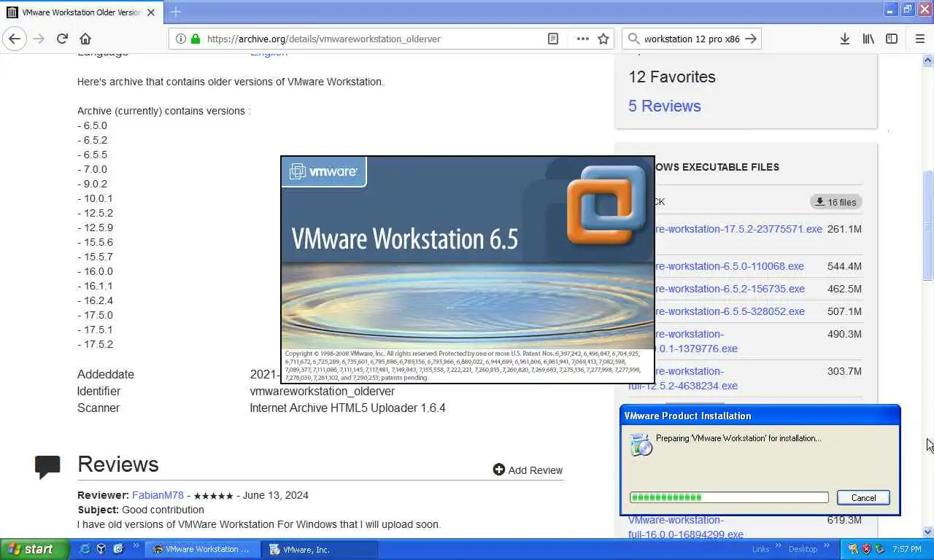Open the Firefox home page
This screenshot has width=934, height=560.
pos(85,39)
